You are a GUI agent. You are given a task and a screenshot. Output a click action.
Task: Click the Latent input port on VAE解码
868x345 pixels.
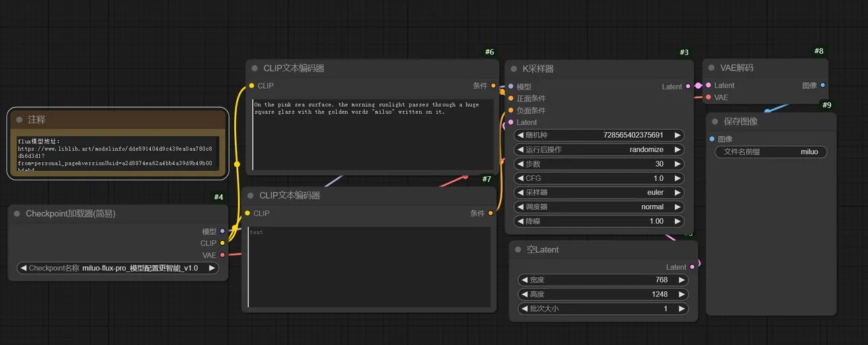pyautogui.click(x=709, y=85)
